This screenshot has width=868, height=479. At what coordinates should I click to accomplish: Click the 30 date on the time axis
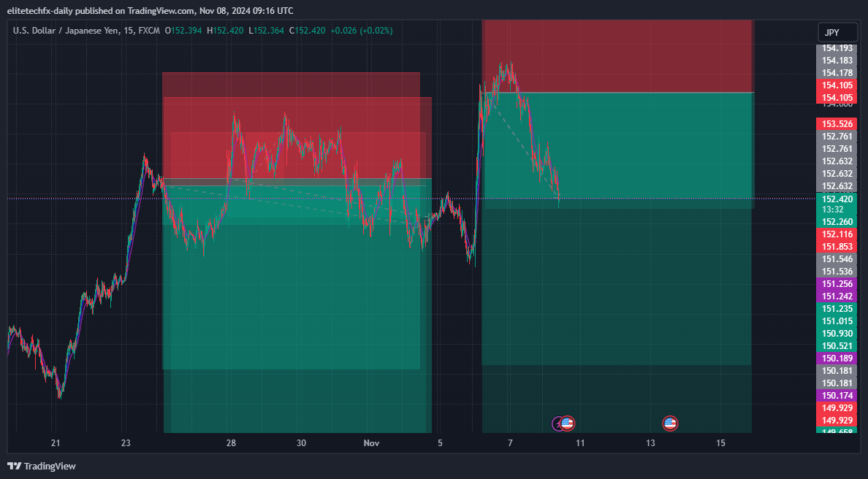[x=301, y=443]
